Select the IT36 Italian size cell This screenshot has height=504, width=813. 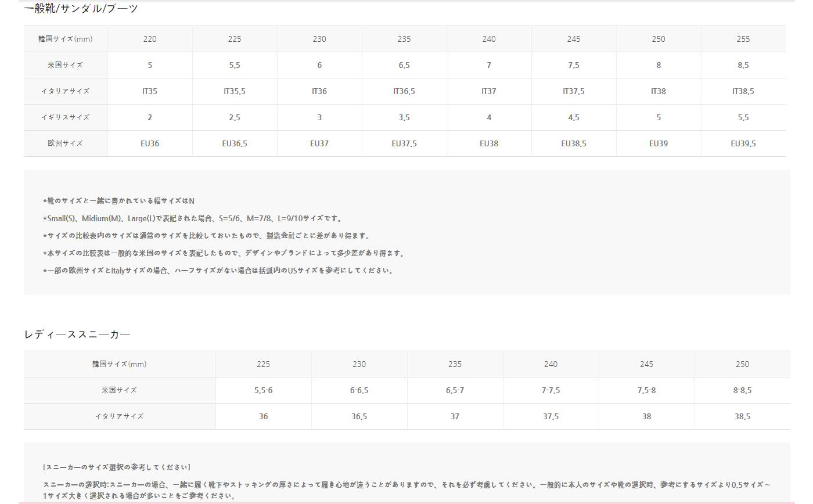(319, 91)
